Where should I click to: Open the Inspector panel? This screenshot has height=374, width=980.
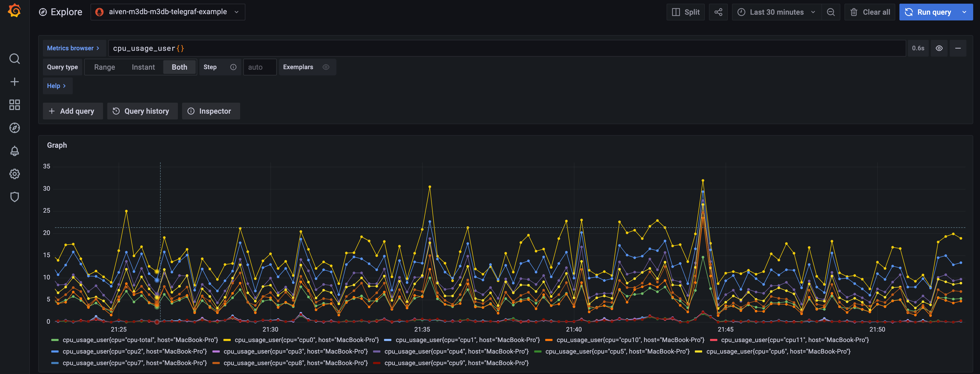tap(211, 111)
